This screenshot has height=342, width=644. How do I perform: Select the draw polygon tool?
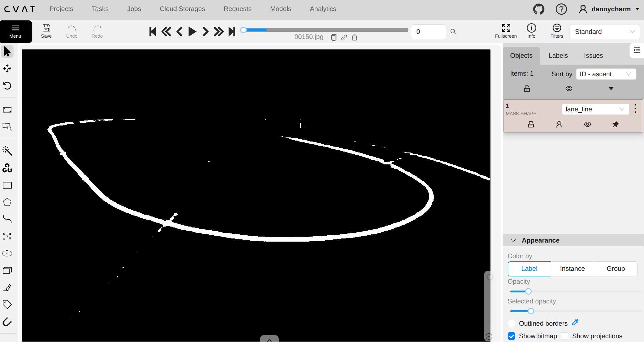coord(7,202)
